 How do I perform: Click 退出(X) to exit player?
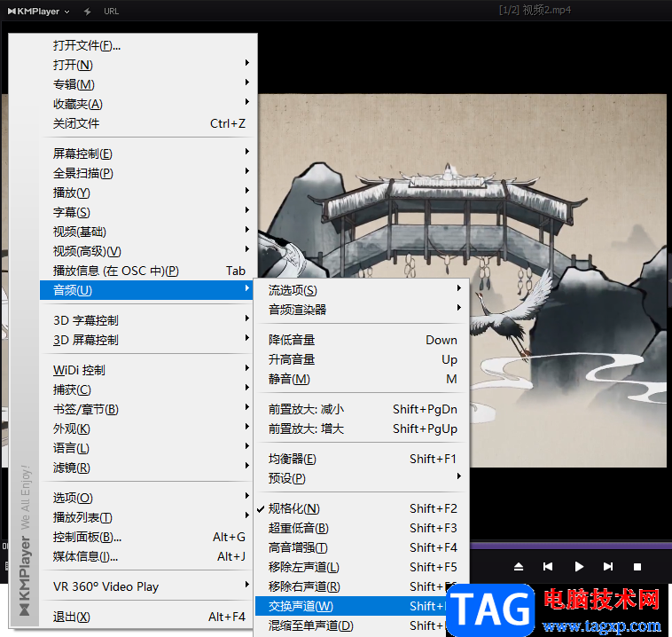pyautogui.click(x=148, y=617)
